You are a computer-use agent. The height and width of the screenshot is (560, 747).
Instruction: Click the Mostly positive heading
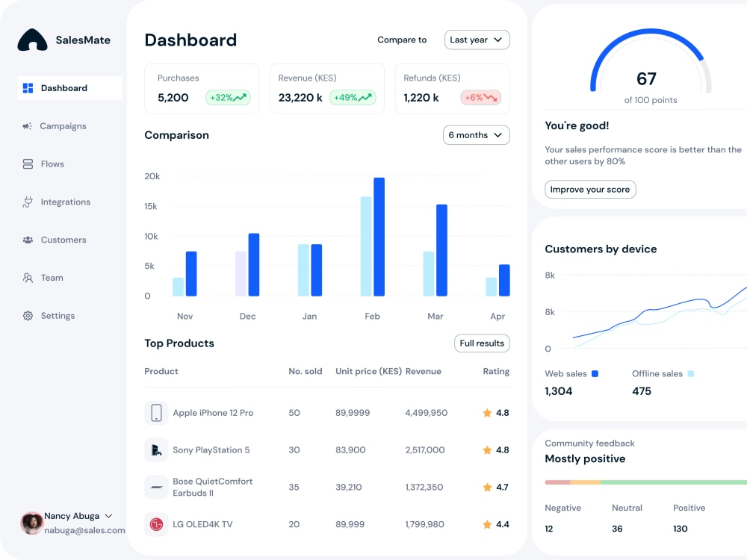click(585, 459)
